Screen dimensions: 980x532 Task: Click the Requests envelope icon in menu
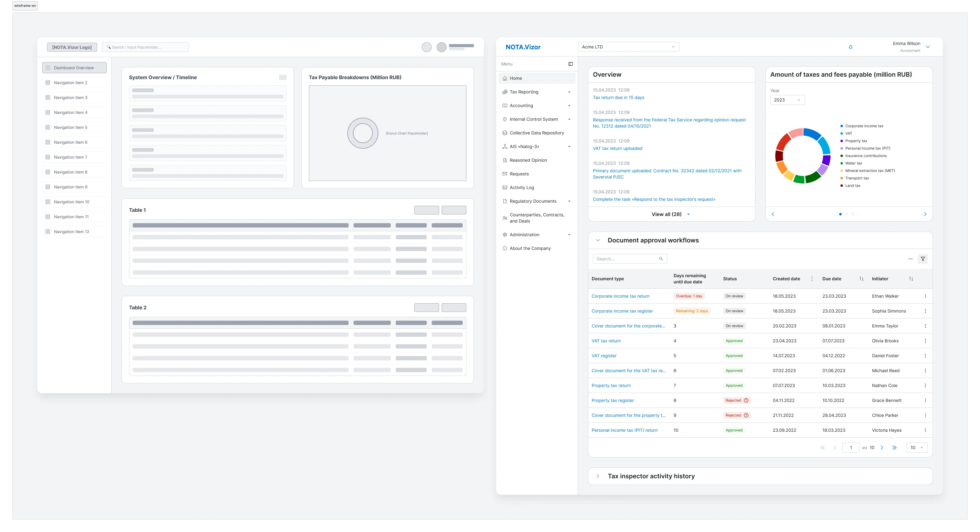pos(505,174)
